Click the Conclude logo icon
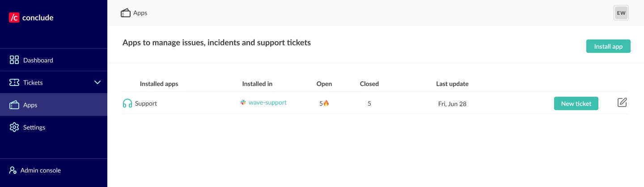644x187 pixels. coord(14,17)
